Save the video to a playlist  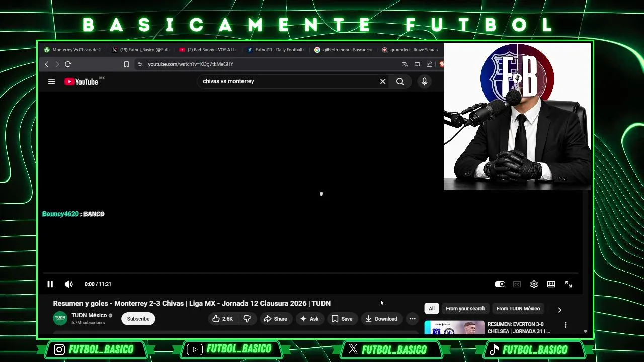pos(342,319)
